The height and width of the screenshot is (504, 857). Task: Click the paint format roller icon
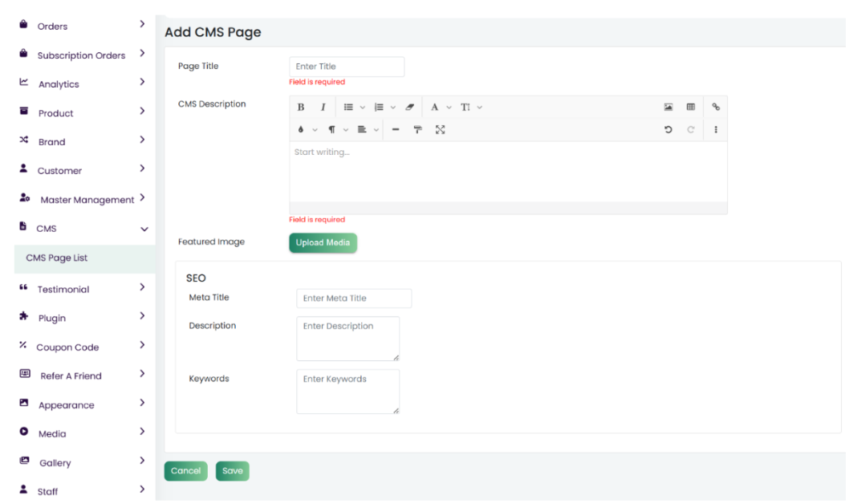tap(418, 129)
